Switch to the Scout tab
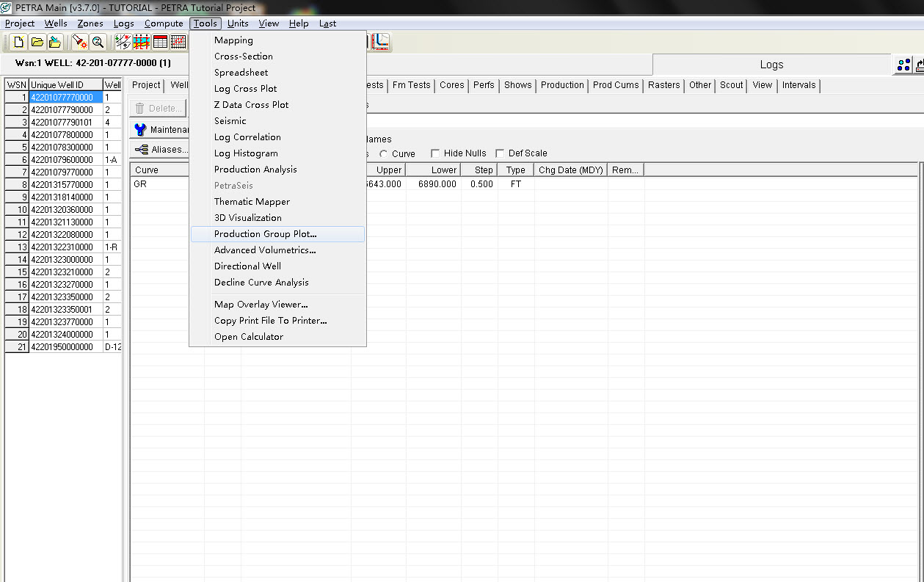Image resolution: width=924 pixels, height=582 pixels. tap(731, 85)
